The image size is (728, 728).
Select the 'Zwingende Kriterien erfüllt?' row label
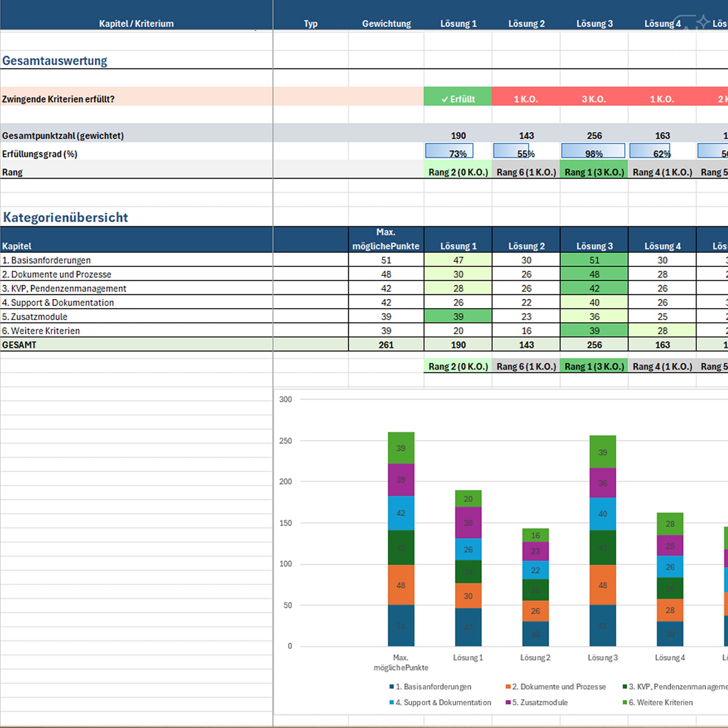58,99
